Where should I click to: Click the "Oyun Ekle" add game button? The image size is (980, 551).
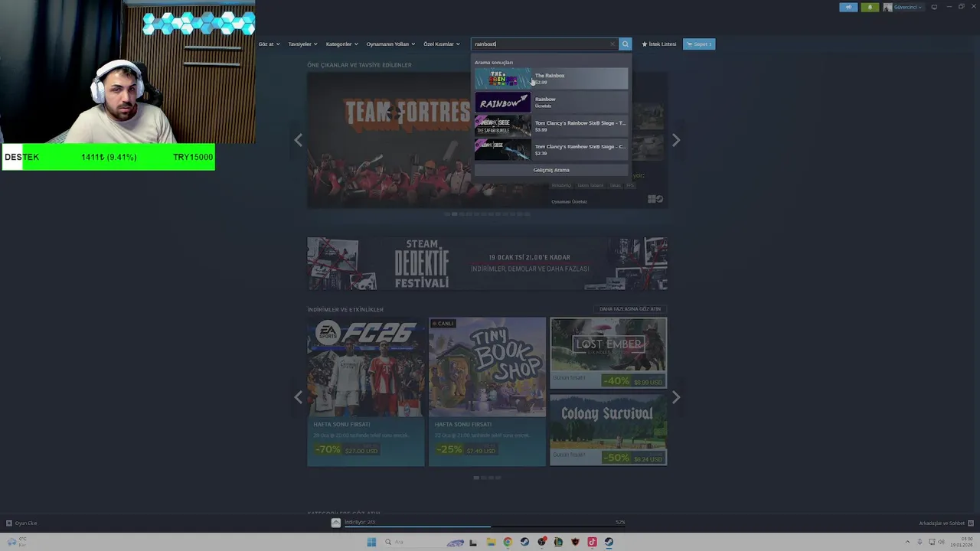tap(21, 523)
